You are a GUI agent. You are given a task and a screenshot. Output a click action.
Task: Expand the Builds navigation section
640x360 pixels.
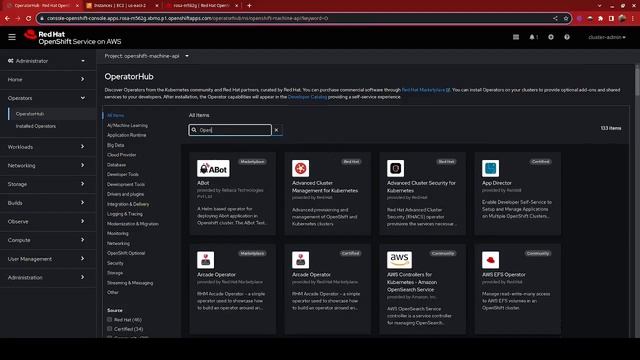click(x=47, y=203)
